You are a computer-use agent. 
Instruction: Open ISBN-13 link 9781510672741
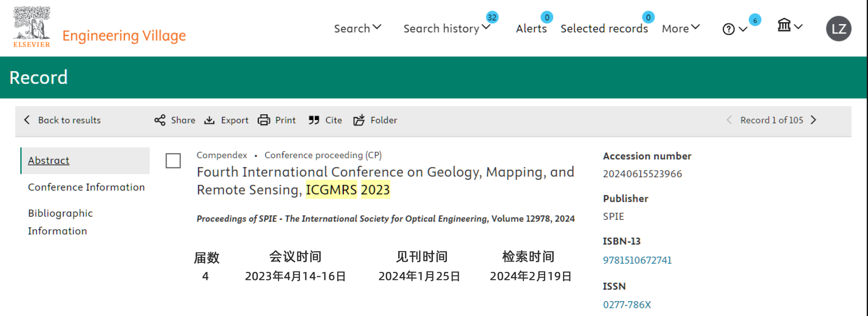tap(637, 260)
